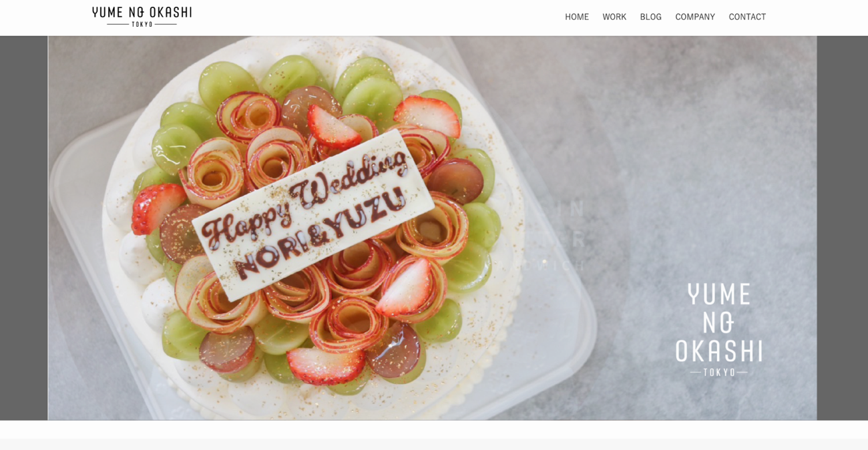Click the strawberry slice at the cake's left edge
The image size is (868, 450).
158,208
